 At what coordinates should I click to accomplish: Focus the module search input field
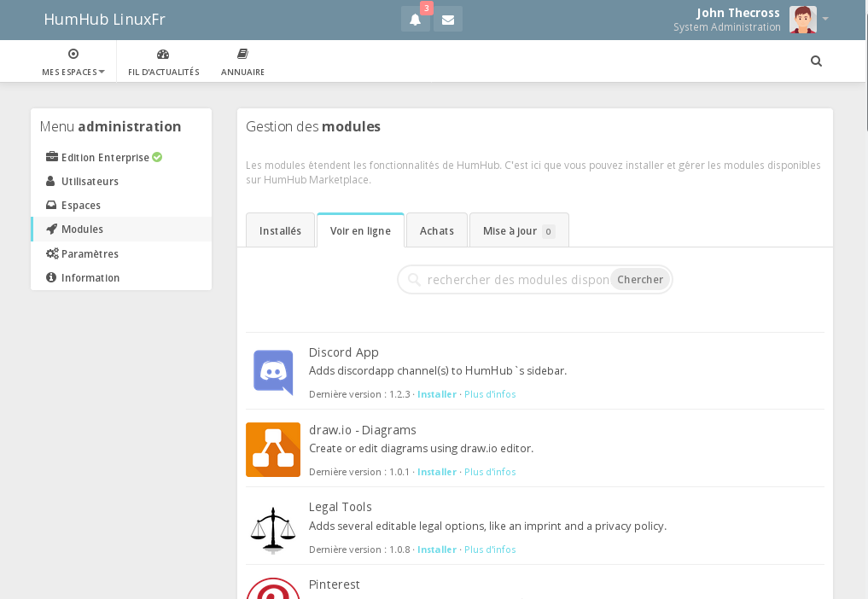pyautogui.click(x=516, y=280)
